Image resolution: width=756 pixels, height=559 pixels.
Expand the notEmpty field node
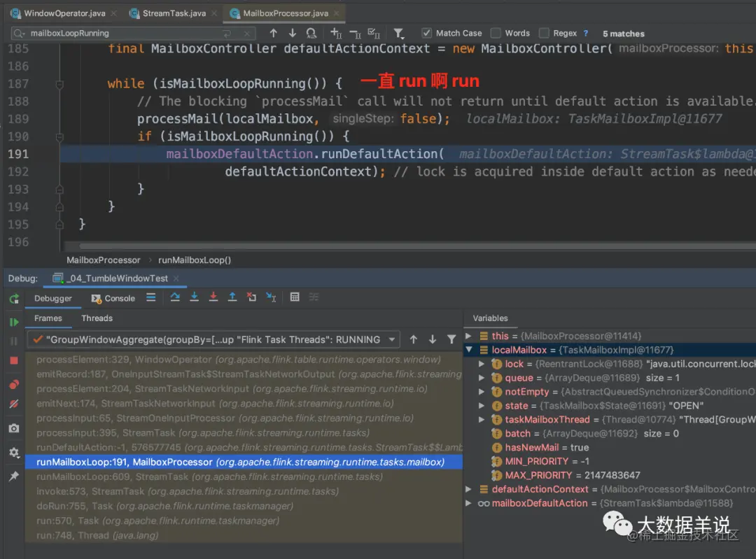[x=481, y=392]
